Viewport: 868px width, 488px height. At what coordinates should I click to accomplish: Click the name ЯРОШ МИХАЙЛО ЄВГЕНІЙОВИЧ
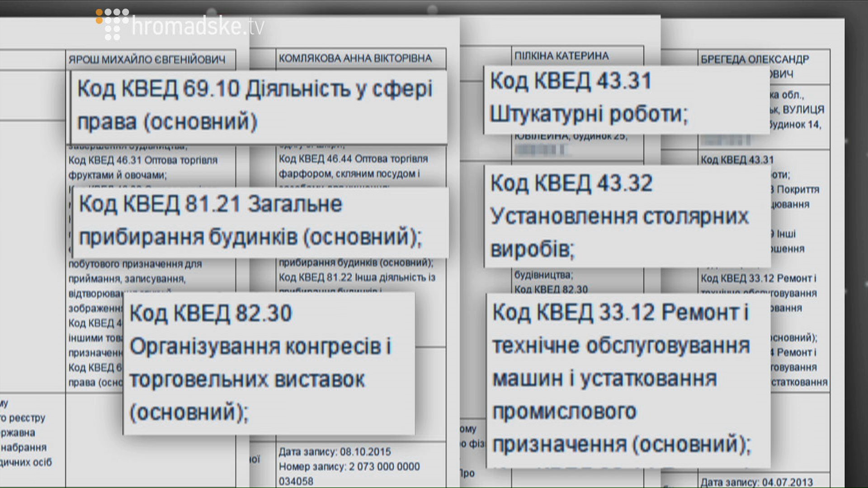(147, 60)
